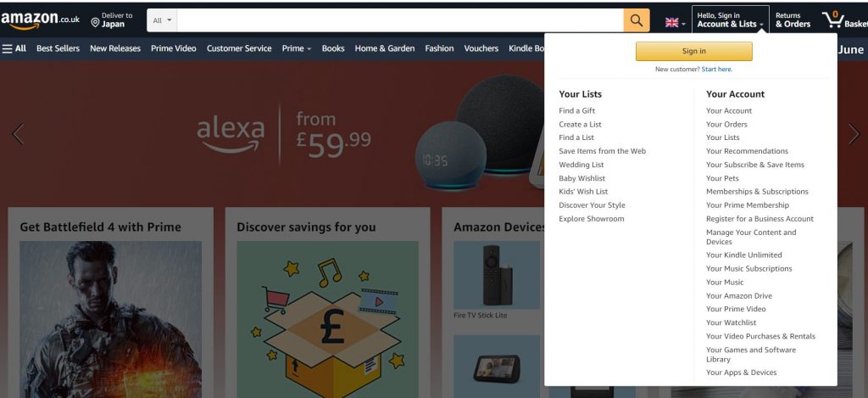Click the magnifying glass search button
868x398 pixels.
click(636, 20)
